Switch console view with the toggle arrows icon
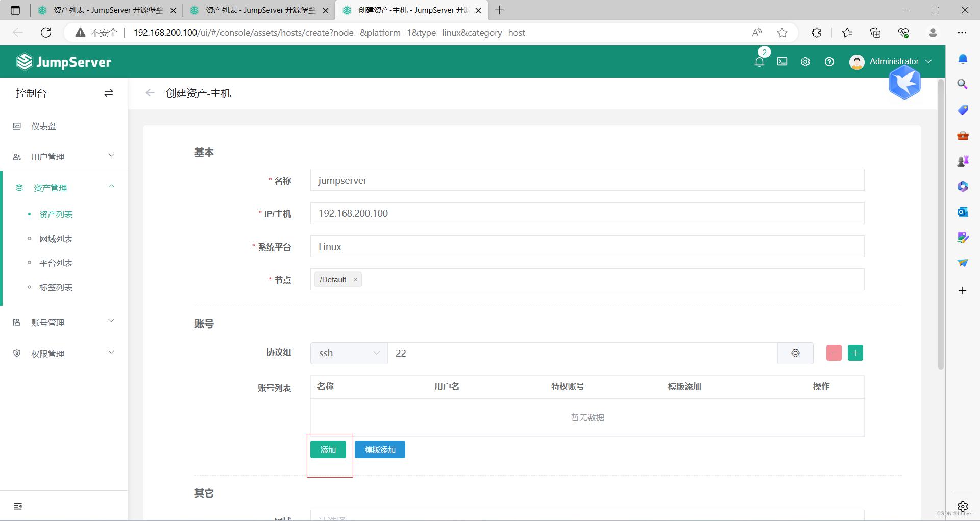The height and width of the screenshot is (521, 980). click(109, 93)
